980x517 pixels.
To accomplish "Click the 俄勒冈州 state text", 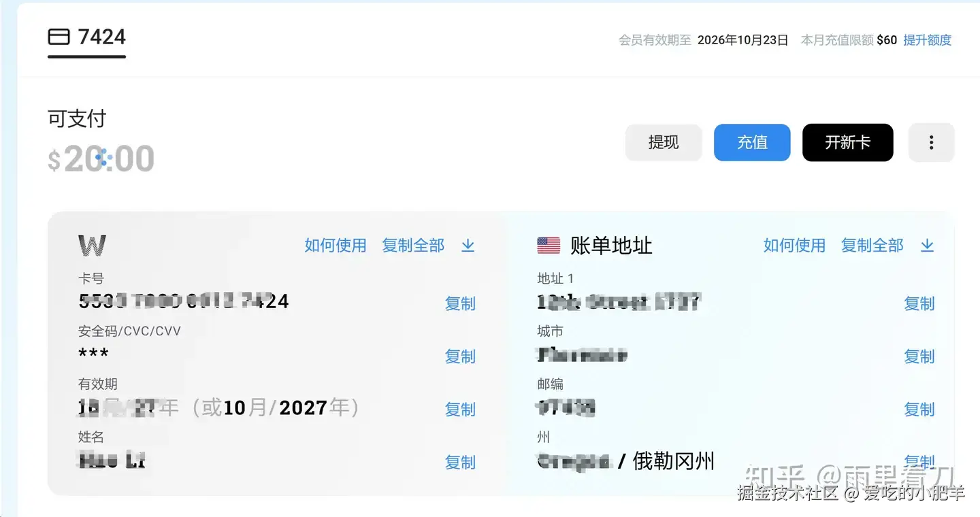I will (674, 461).
